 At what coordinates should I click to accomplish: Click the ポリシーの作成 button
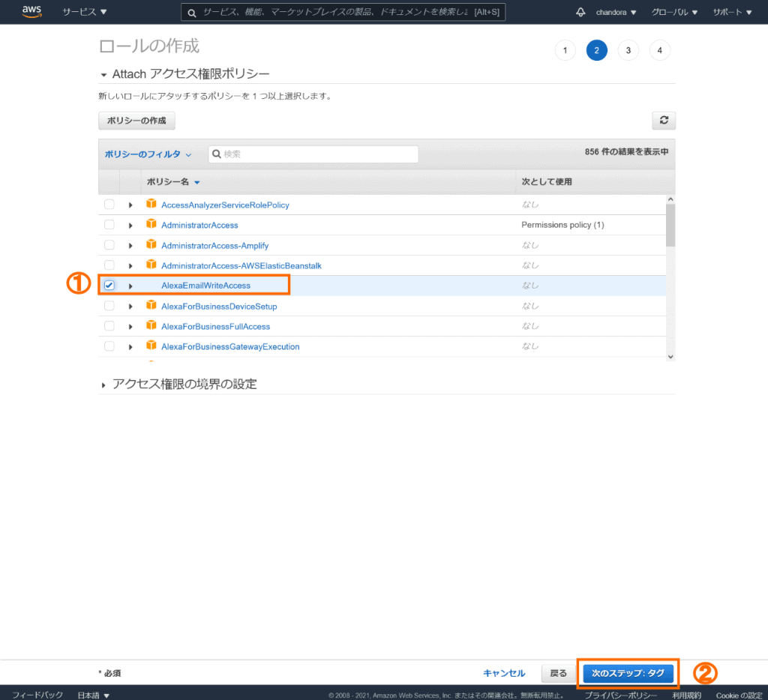pos(136,121)
